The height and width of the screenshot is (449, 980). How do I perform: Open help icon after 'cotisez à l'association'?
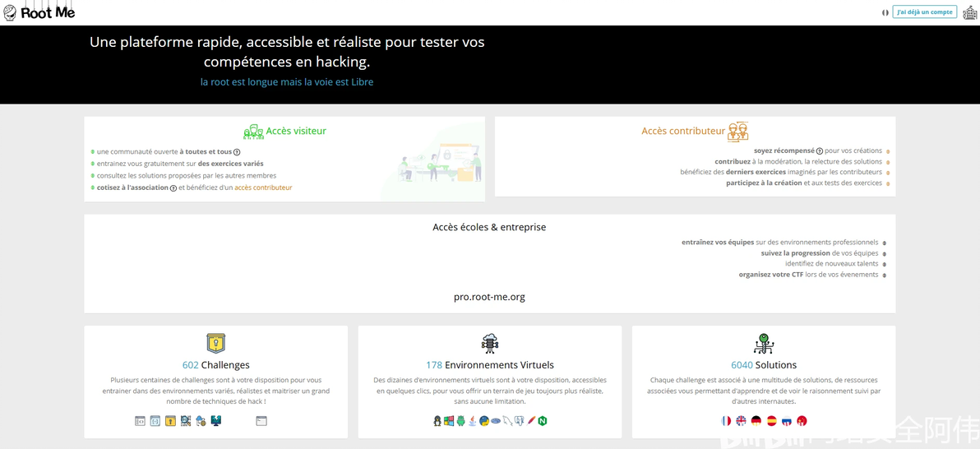173,187
